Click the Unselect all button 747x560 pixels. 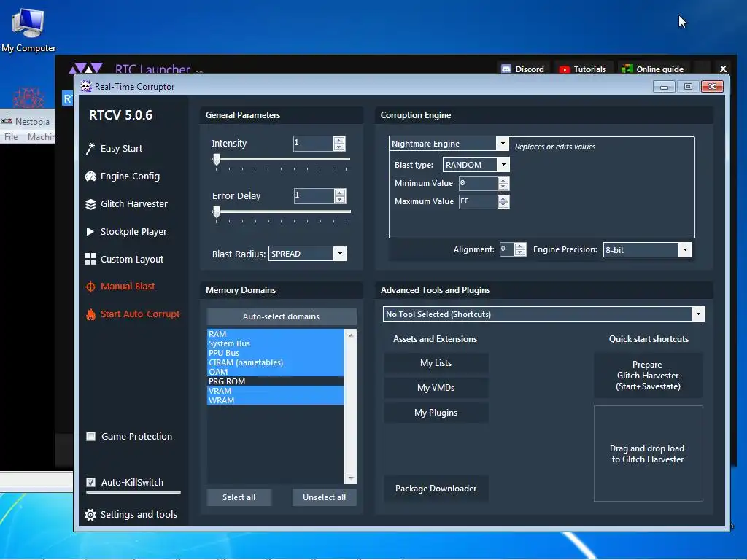pyautogui.click(x=325, y=497)
